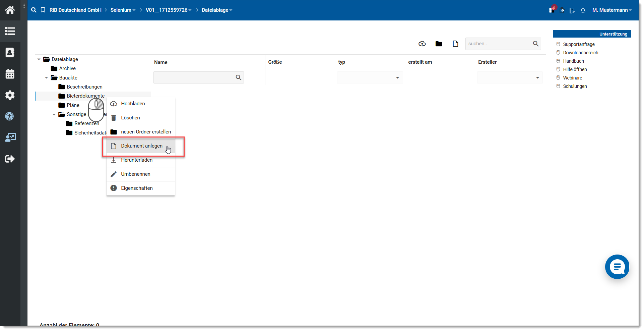This screenshot has width=644, height=331.
Task: Open the chat support bubble
Action: 617,267
